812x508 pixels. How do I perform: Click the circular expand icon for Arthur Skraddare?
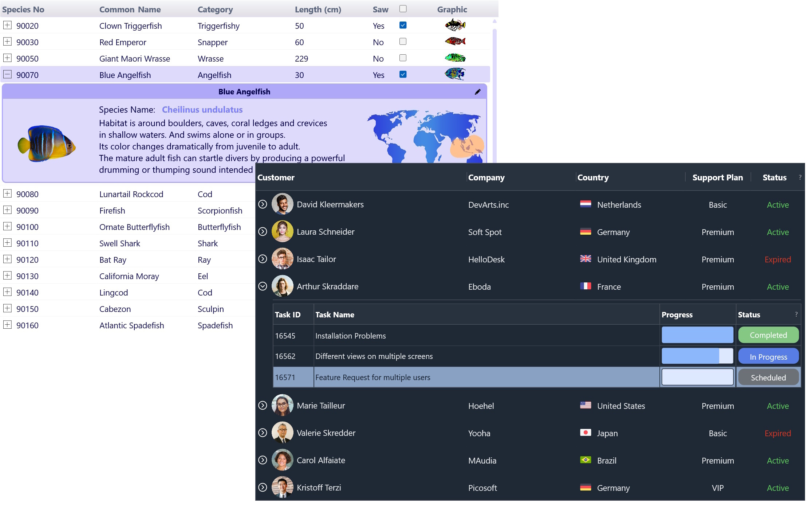(x=264, y=286)
